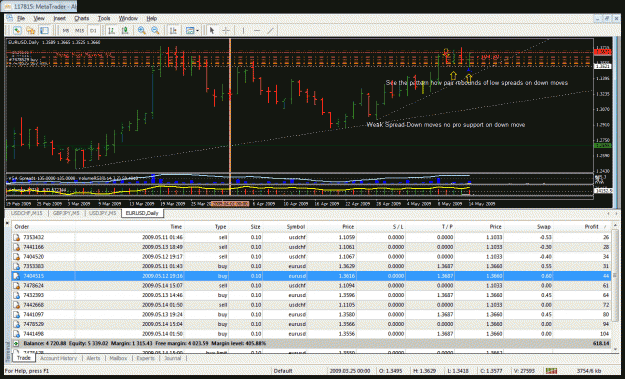
Task: Click the Balance summary row icon
Action: click(x=16, y=343)
